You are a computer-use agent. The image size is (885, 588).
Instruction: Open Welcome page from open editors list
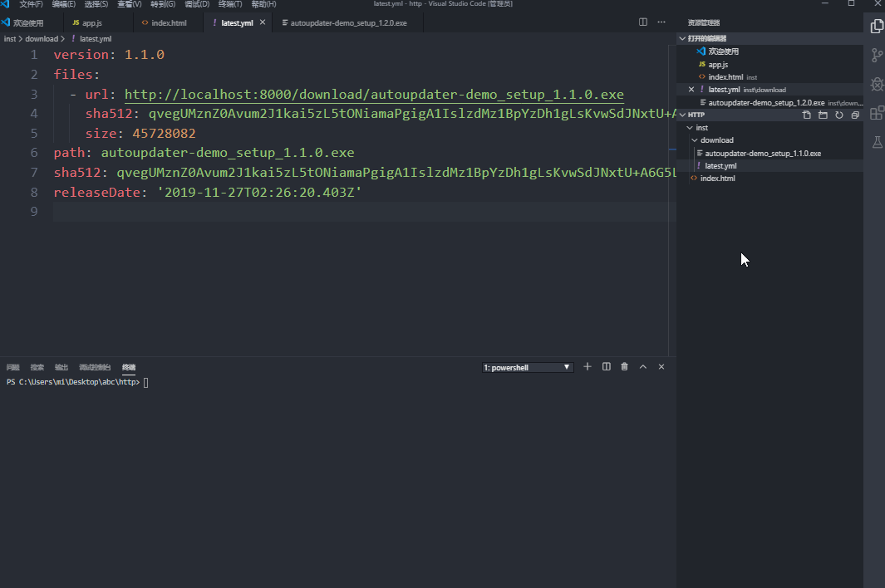click(723, 51)
